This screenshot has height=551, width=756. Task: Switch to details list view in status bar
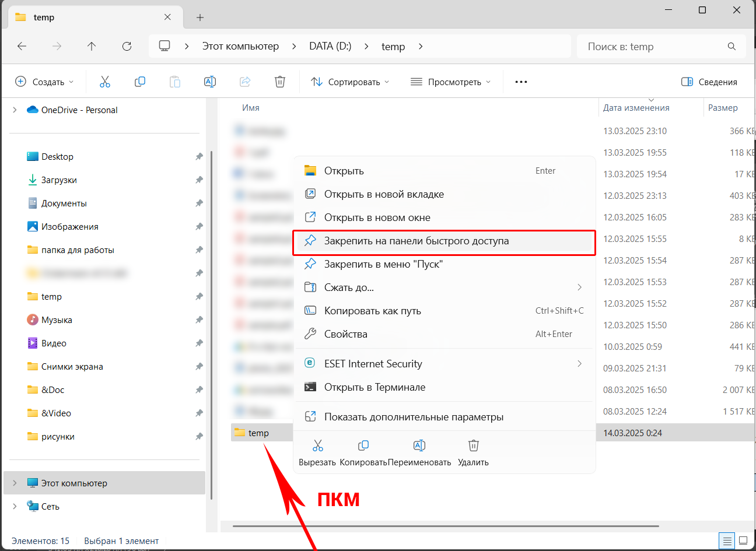click(x=727, y=541)
